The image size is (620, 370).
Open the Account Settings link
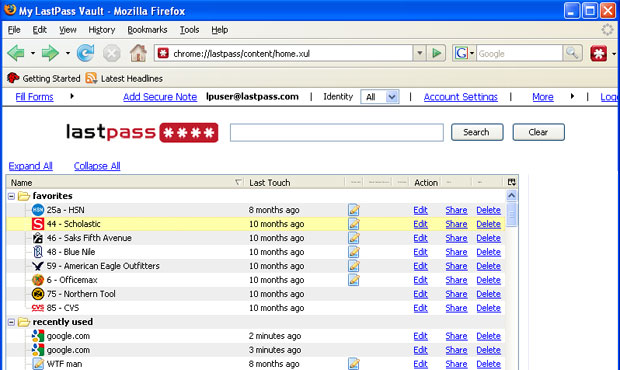(461, 97)
